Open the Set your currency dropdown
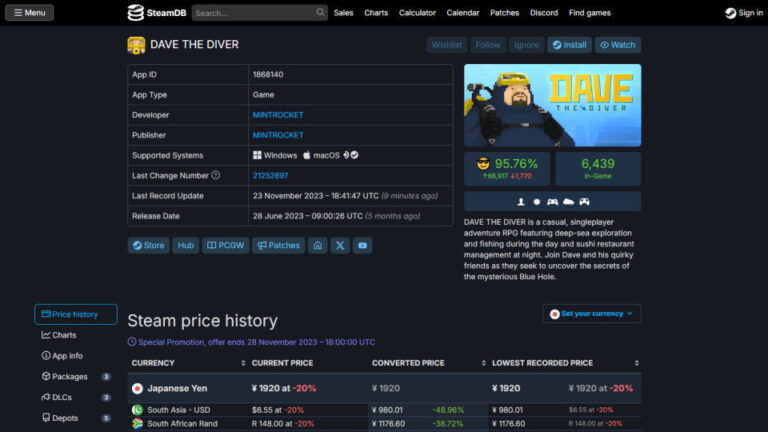The width and height of the screenshot is (768, 432). coord(592,313)
